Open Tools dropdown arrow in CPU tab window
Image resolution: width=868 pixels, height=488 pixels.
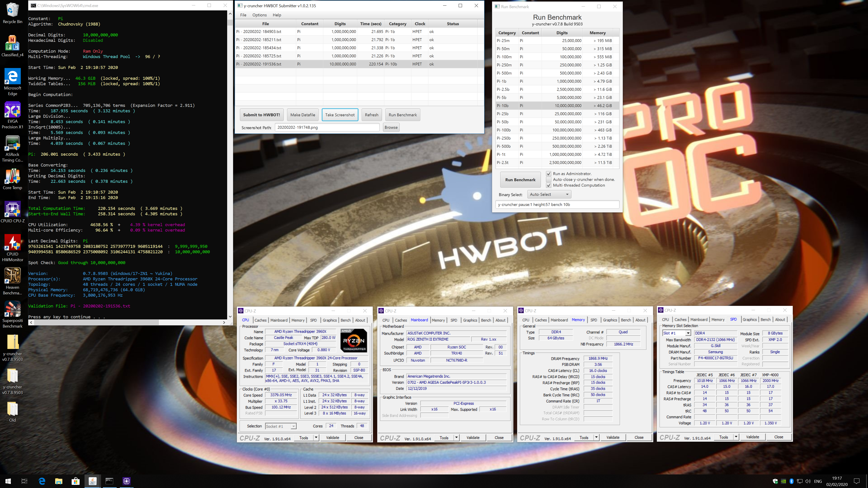point(316,437)
